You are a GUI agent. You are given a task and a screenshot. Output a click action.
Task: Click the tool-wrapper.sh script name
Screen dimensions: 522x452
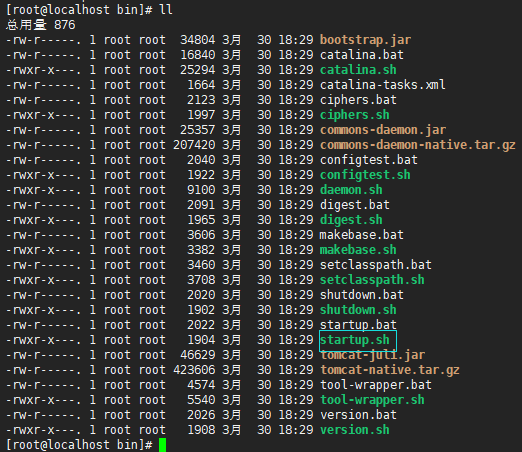point(372,400)
